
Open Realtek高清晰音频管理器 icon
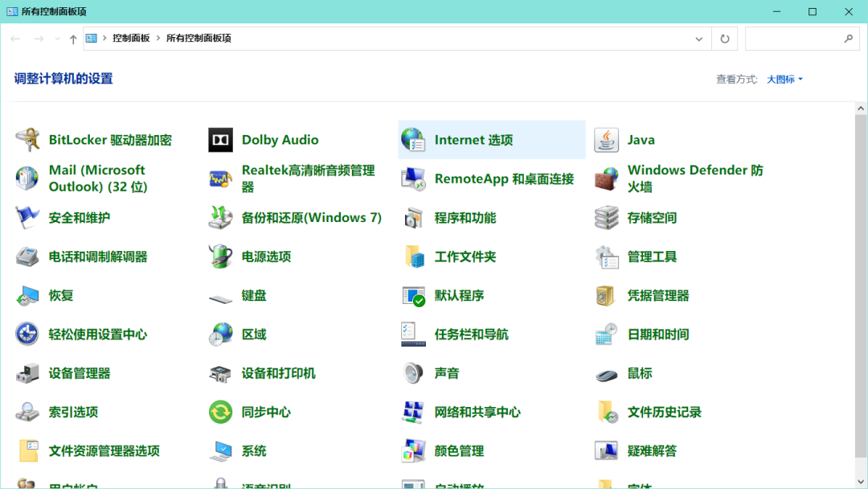(220, 179)
